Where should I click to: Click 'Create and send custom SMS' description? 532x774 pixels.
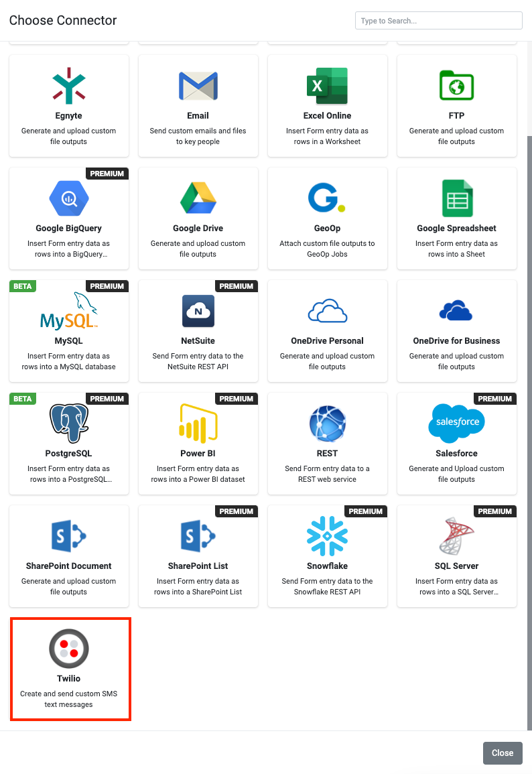point(68,694)
